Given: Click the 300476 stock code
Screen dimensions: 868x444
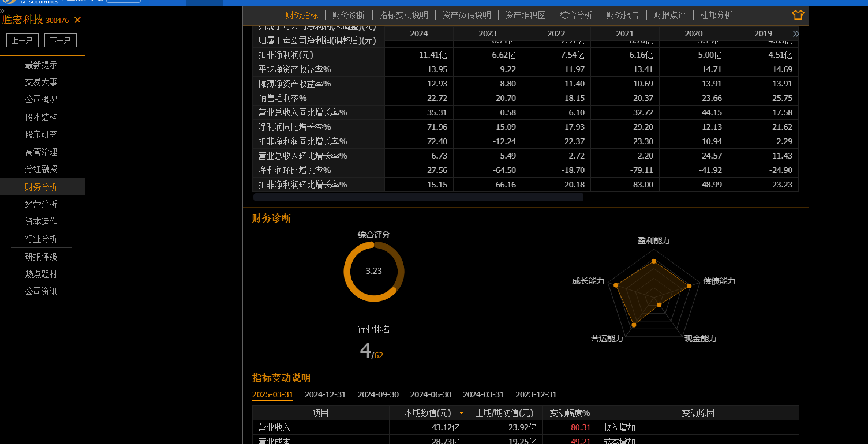Looking at the screenshot, I should tap(57, 20).
